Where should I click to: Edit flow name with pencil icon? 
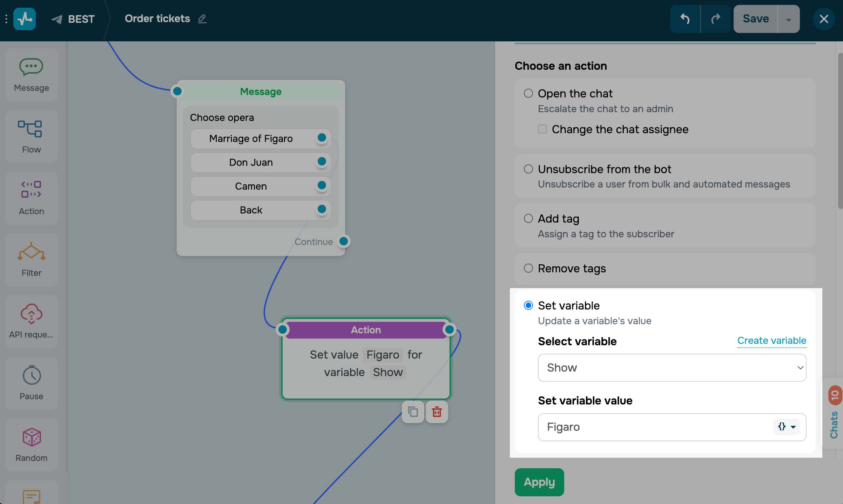coord(202,19)
